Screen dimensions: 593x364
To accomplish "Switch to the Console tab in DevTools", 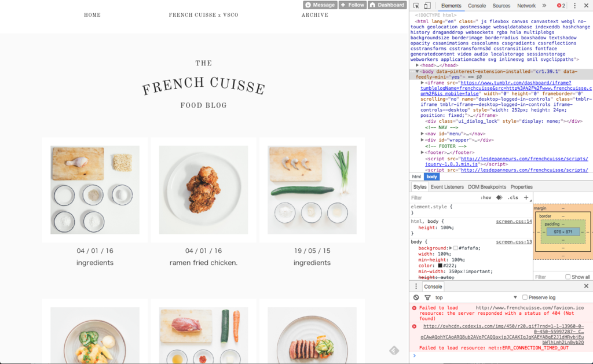I will pyautogui.click(x=477, y=6).
